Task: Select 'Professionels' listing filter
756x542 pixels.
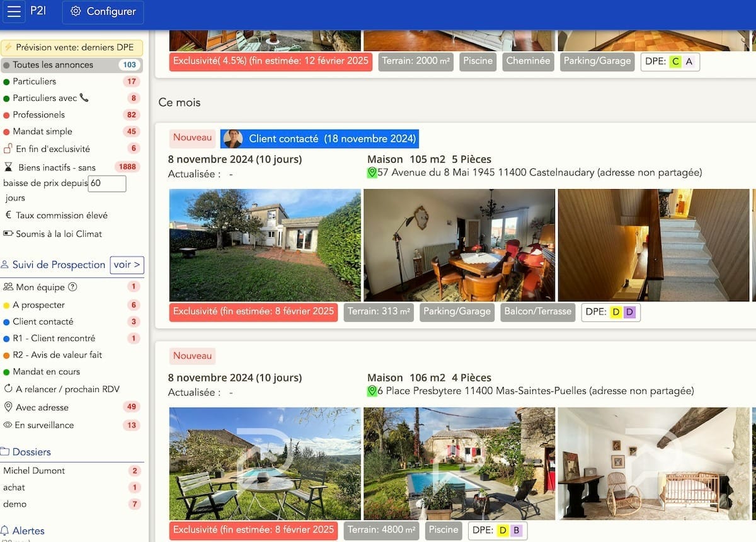Action: click(47, 115)
